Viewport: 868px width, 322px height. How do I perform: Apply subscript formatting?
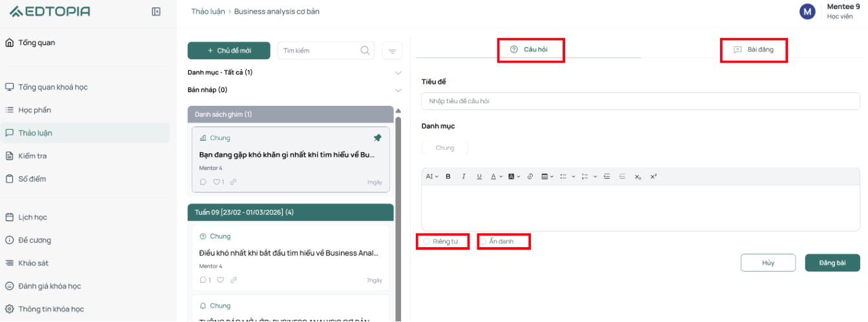(x=638, y=176)
